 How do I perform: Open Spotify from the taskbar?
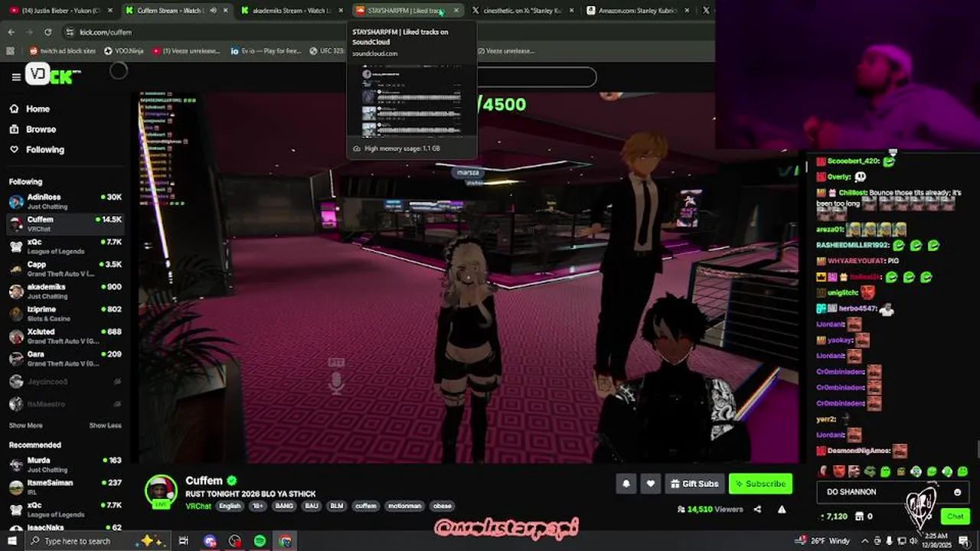click(260, 541)
